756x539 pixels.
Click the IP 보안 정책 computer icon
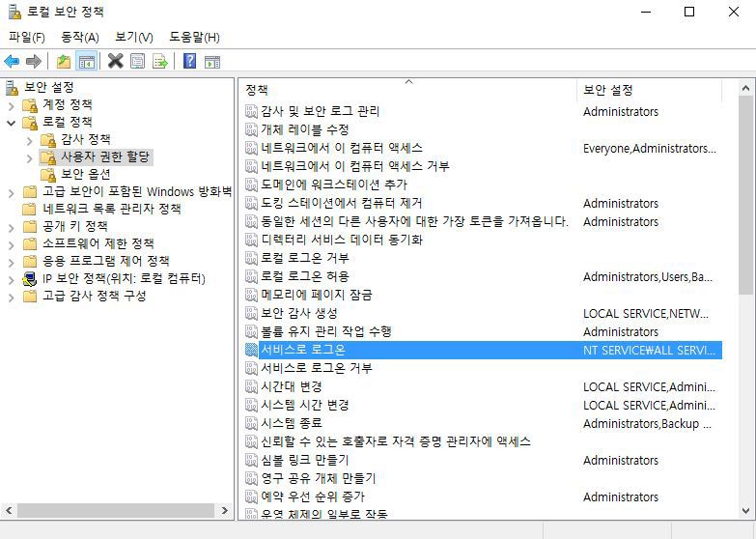coord(30,279)
